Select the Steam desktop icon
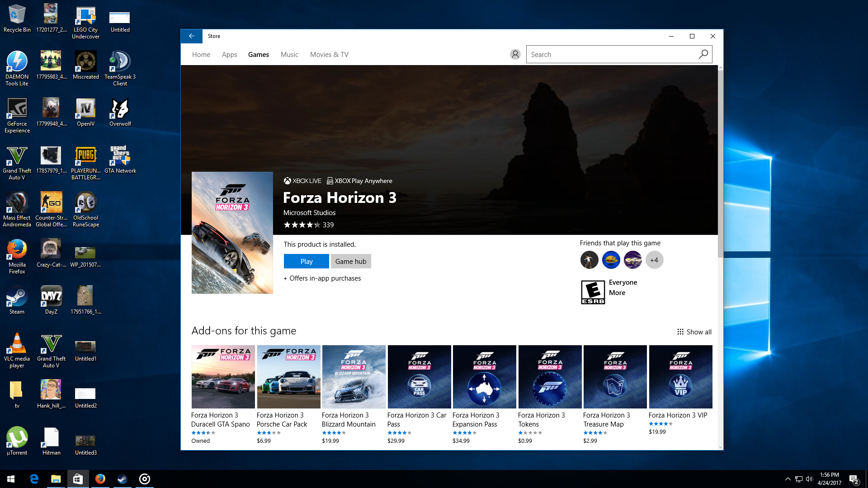Screen dimensions: 868x488 point(17,300)
